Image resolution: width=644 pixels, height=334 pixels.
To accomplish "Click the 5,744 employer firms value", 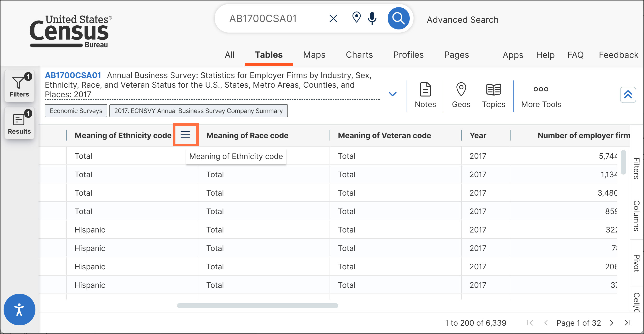I will point(608,156).
